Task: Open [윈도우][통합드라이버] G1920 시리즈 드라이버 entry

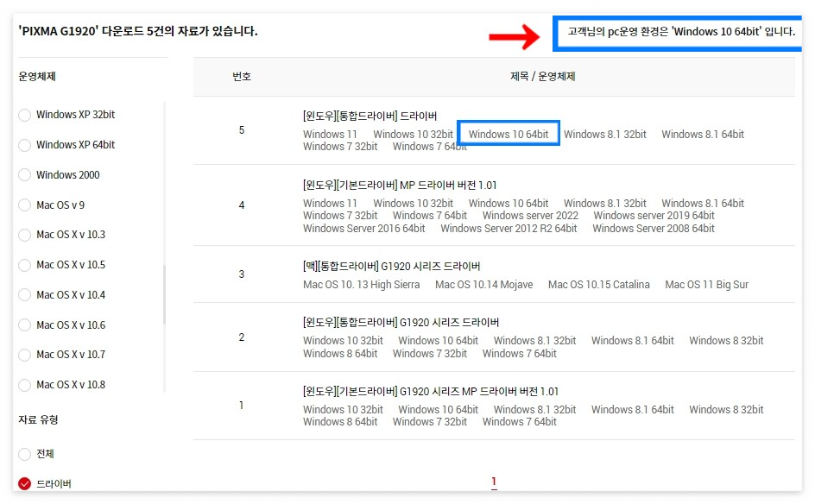Action: pyautogui.click(x=401, y=322)
